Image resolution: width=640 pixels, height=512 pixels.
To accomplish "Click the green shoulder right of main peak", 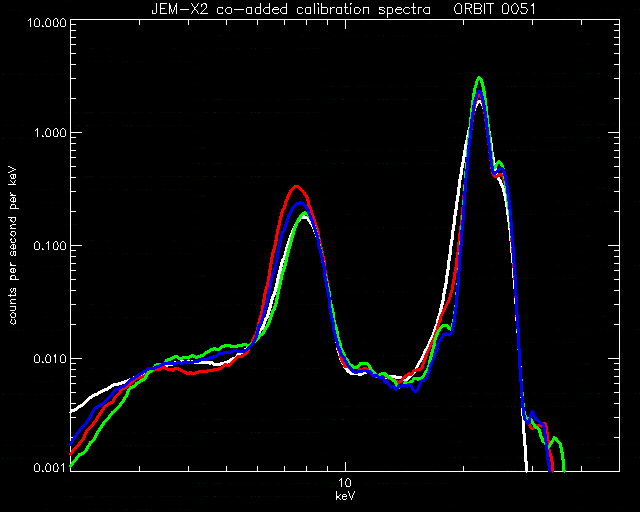I will click(x=500, y=164).
